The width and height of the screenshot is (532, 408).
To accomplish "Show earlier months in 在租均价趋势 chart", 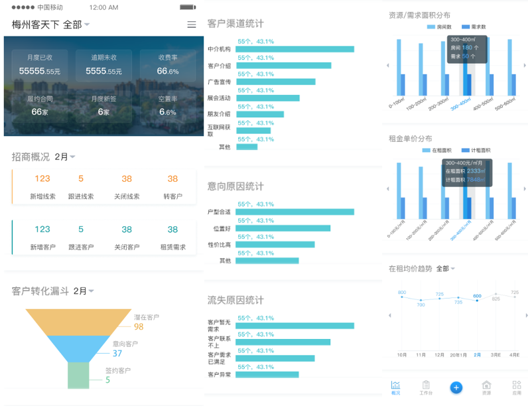I will coord(390,315).
